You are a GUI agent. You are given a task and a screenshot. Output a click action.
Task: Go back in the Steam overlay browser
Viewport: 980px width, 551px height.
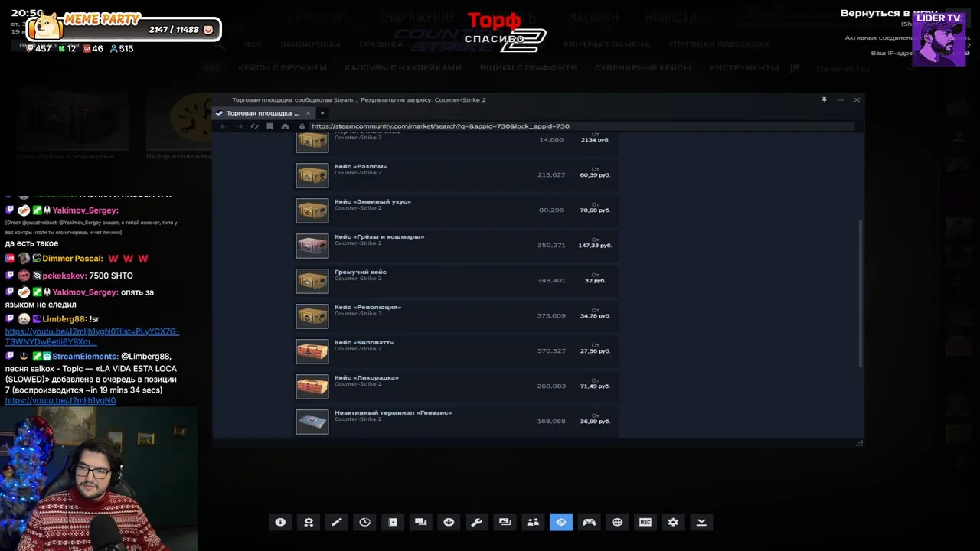click(x=224, y=126)
